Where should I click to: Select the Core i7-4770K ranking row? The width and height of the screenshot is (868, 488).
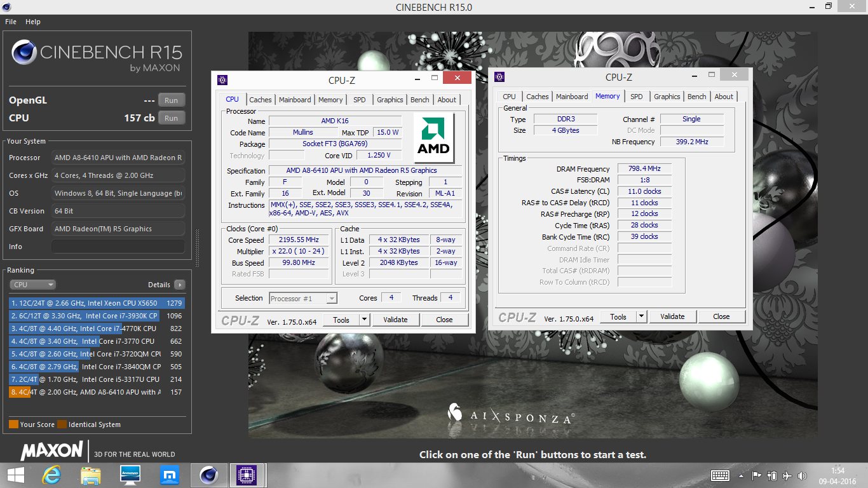97,329
